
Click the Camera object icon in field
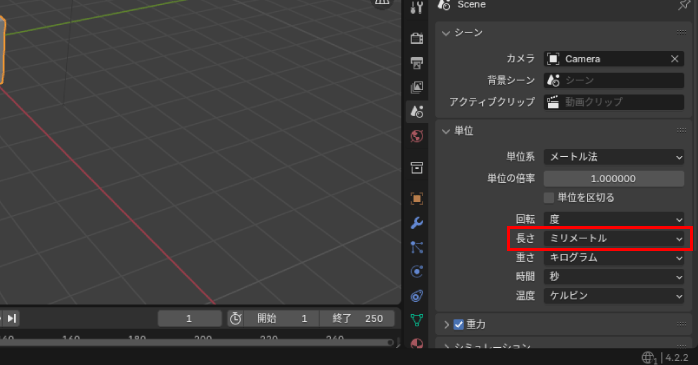[553, 59]
